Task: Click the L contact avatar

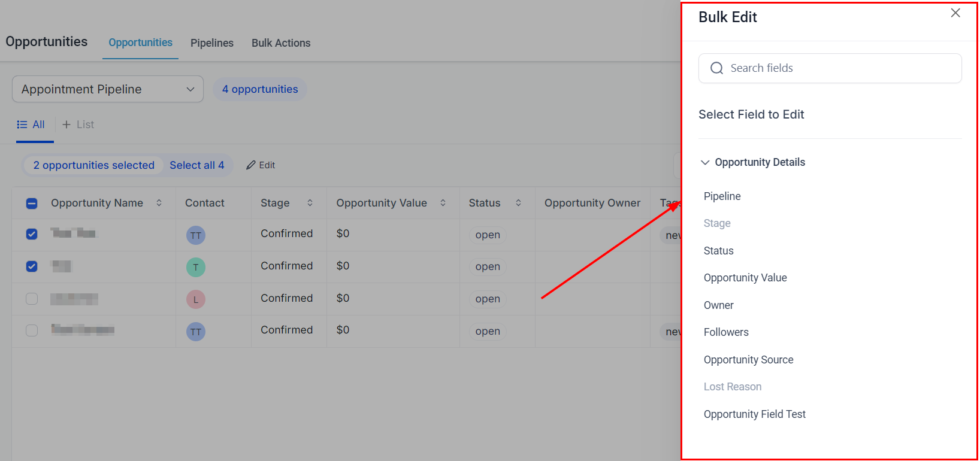Action: 196,299
